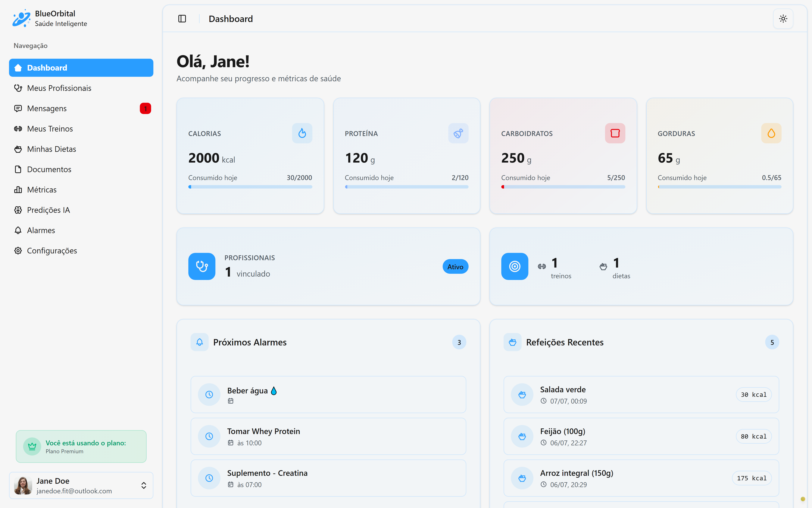The image size is (812, 508).
Task: Open the Tomar Whey Protein alarm
Action: [x=328, y=437]
